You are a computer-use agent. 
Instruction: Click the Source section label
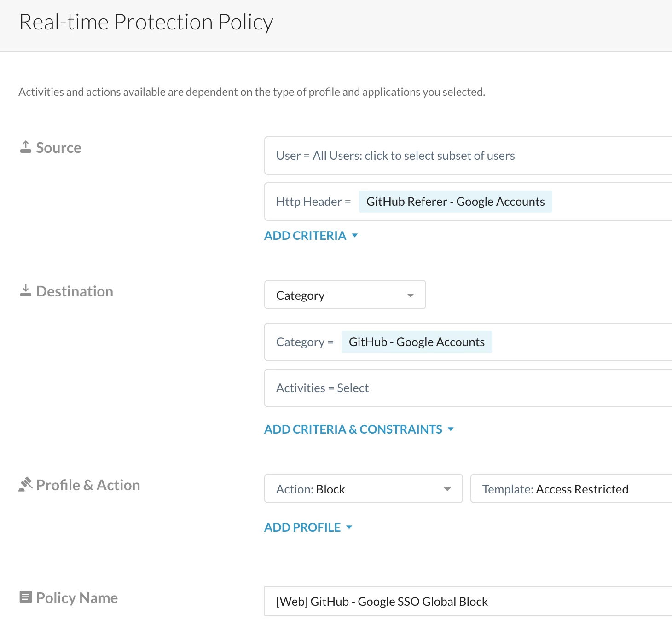pos(58,148)
